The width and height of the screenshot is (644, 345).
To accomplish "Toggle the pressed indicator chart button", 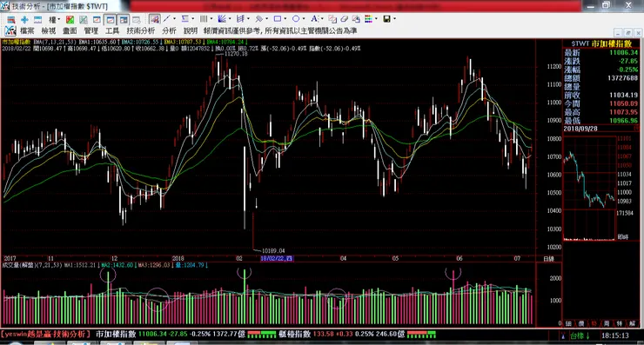I will pos(154,19).
